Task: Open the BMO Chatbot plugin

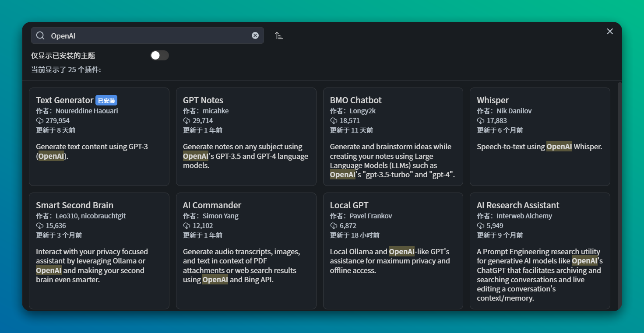Action: (x=393, y=137)
